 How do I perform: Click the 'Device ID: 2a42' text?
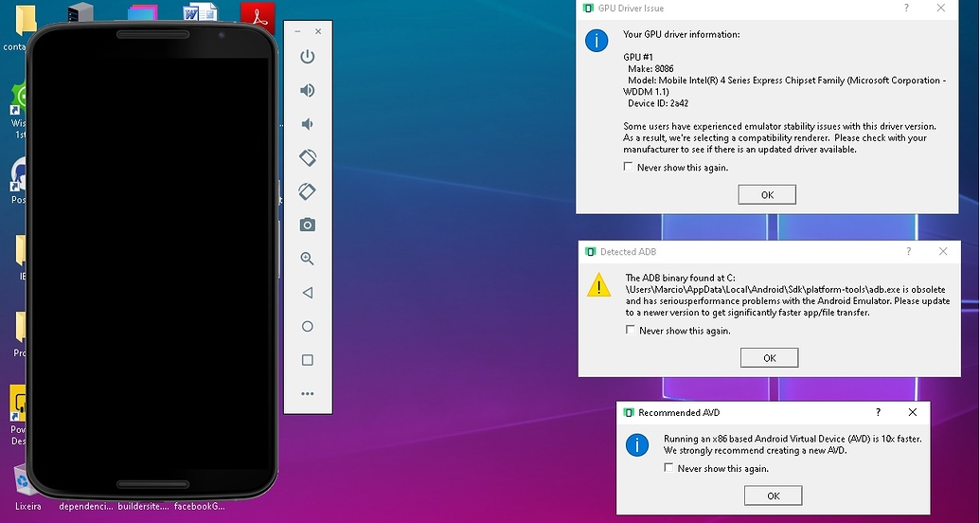coord(658,103)
